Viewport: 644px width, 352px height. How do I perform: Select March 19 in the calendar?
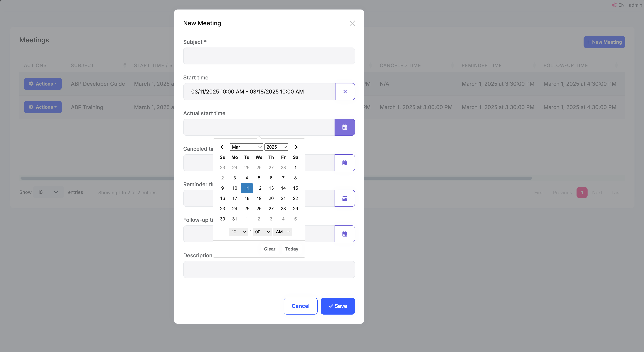259,198
